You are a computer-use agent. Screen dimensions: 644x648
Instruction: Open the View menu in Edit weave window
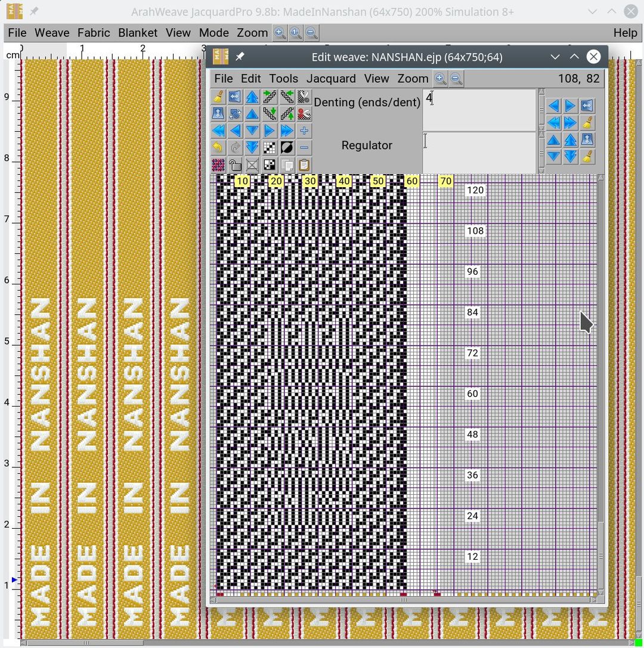coord(376,79)
